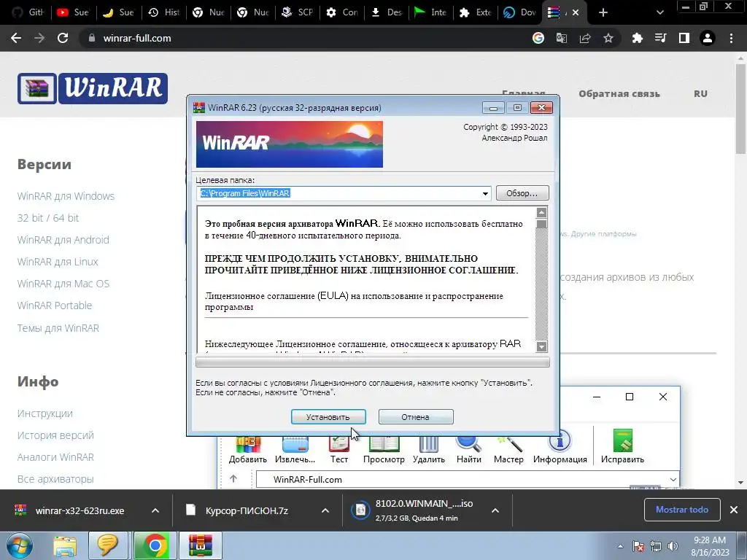Screen dimensions: 747x560
Task: Open the Все архиваторы link
Action: pyautogui.click(x=55, y=479)
